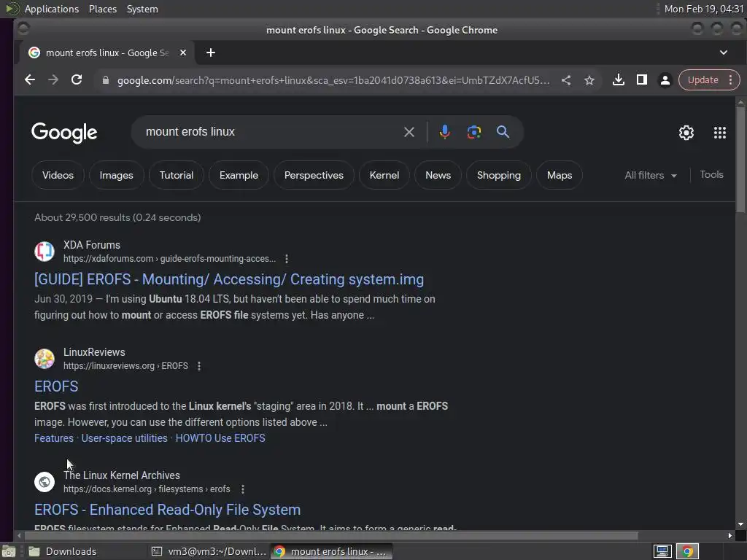Click Chrome icon in bottom-right panel
The height and width of the screenshot is (560, 747).
tap(687, 551)
